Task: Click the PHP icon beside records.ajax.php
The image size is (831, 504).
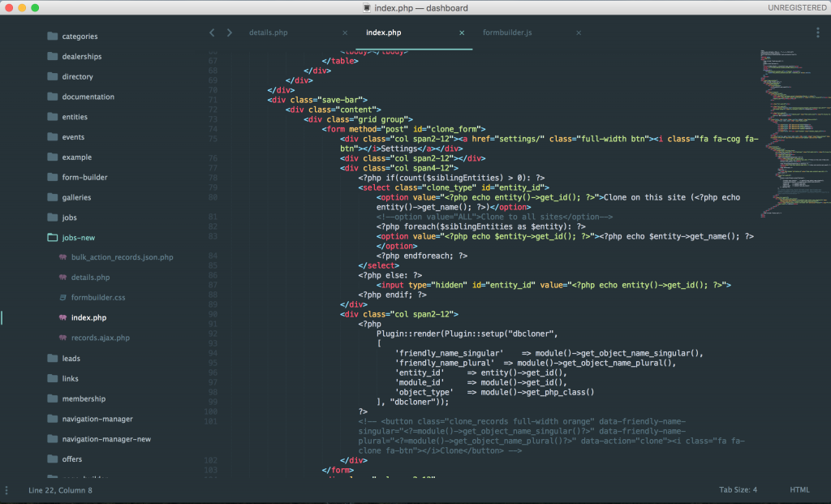Action: coord(62,338)
